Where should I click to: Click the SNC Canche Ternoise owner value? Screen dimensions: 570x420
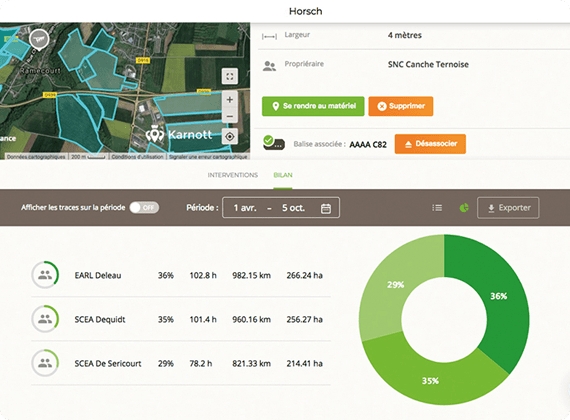[428, 65]
